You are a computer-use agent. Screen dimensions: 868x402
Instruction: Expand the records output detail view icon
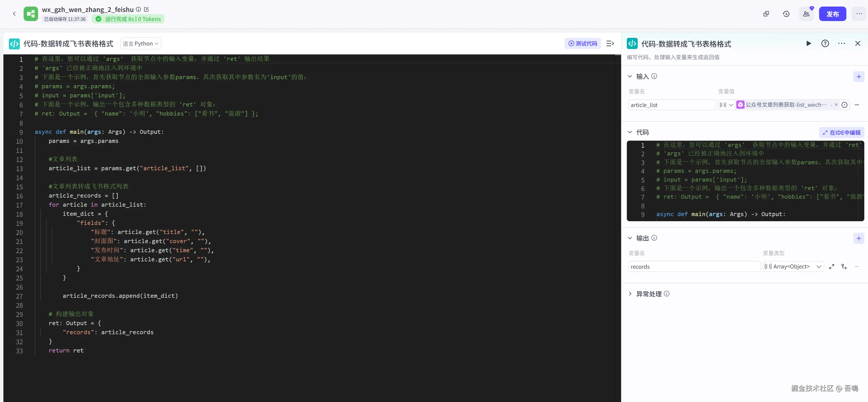click(x=832, y=267)
